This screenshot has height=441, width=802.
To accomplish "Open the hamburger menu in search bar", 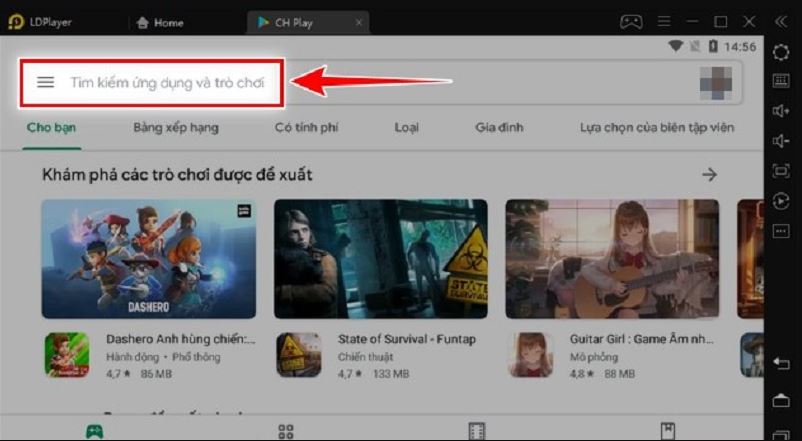I will click(x=45, y=83).
